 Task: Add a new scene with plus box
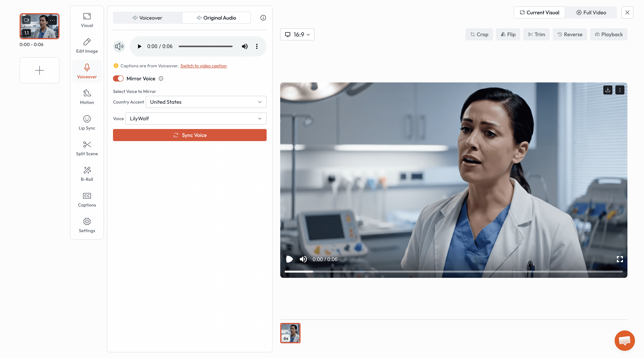click(x=40, y=70)
